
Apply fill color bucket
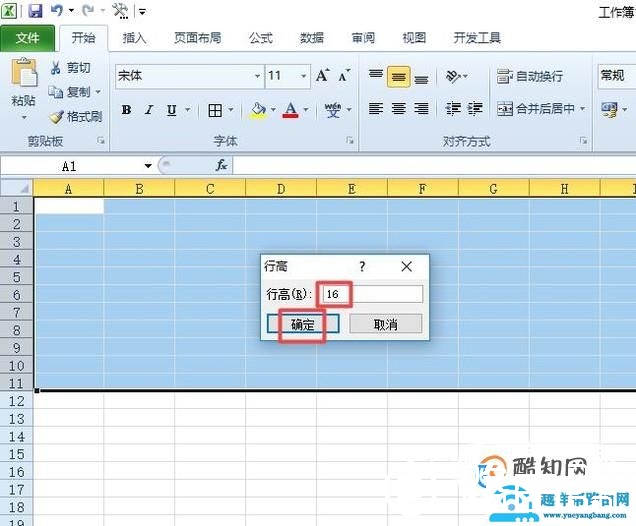click(x=258, y=110)
